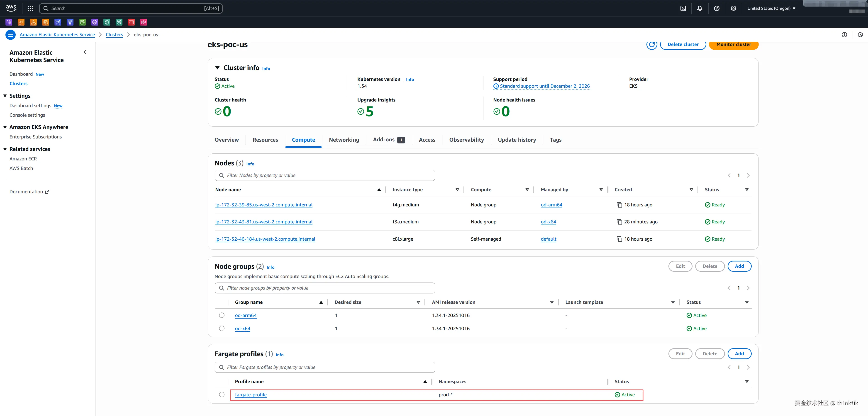Screen dimensions: 868x416
Task: Open the United States (Oregon) region dropdown
Action: 771,8
